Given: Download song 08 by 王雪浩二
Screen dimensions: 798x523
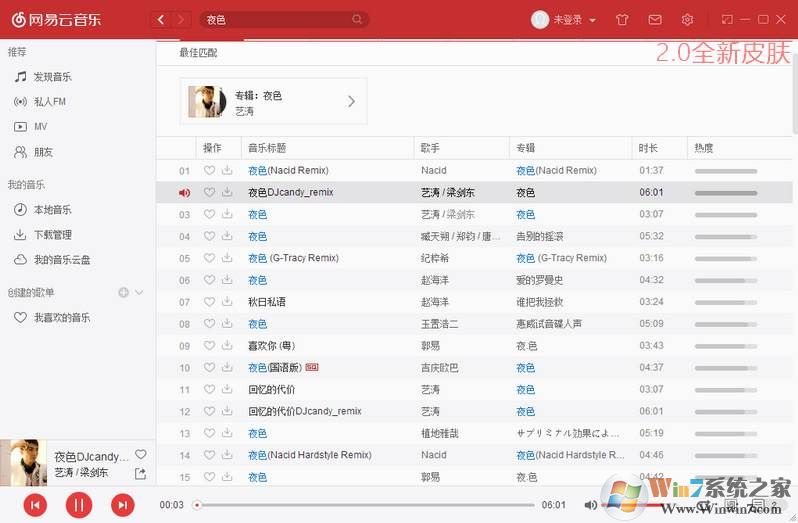Looking at the screenshot, I should 227,324.
